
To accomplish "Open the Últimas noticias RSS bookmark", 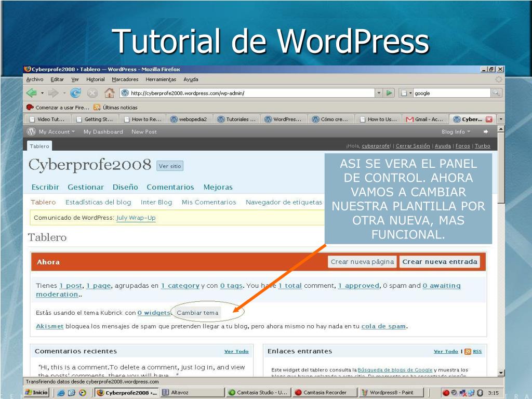I will (116, 108).
